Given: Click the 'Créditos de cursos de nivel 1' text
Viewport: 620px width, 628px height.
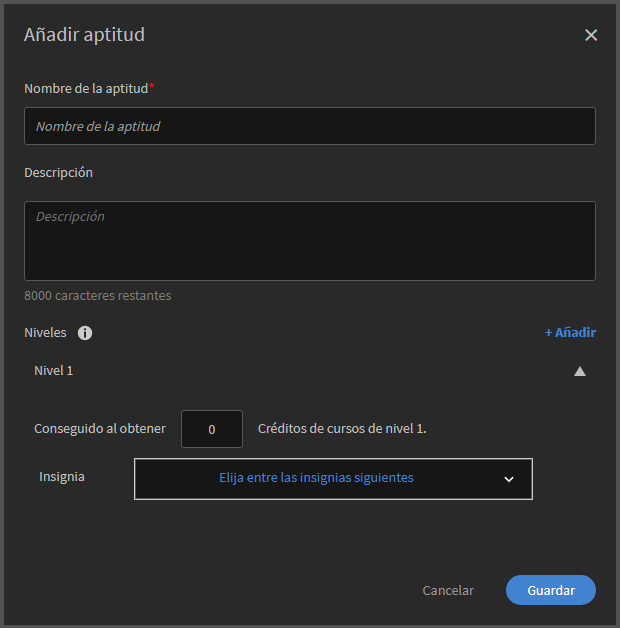Looking at the screenshot, I should point(342,428).
